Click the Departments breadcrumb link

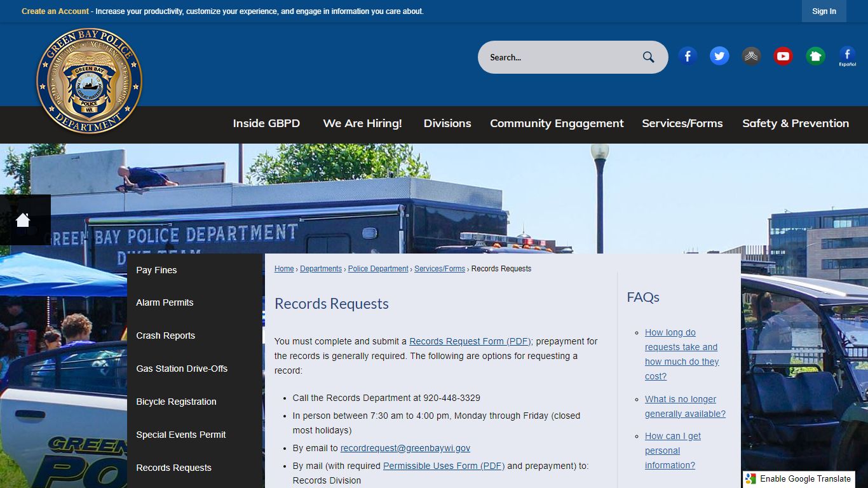pyautogui.click(x=321, y=269)
